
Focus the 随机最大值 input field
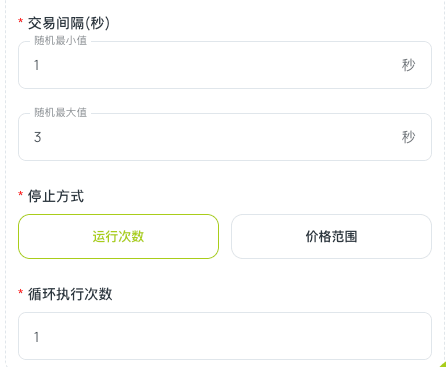coord(225,137)
